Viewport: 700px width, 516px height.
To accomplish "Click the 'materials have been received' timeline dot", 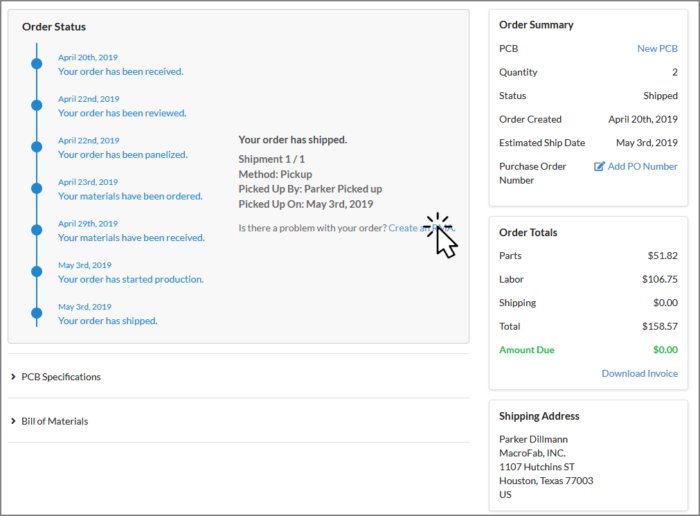I will click(x=37, y=230).
